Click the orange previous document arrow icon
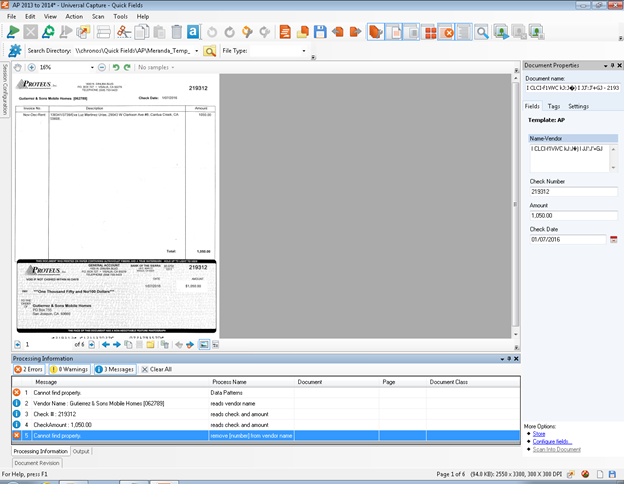 (x=338, y=32)
